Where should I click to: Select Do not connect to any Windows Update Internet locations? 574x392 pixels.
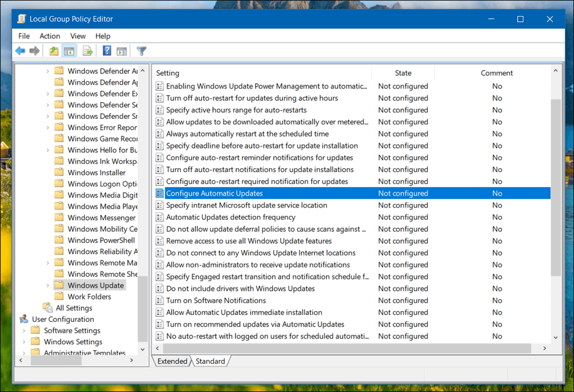click(261, 253)
